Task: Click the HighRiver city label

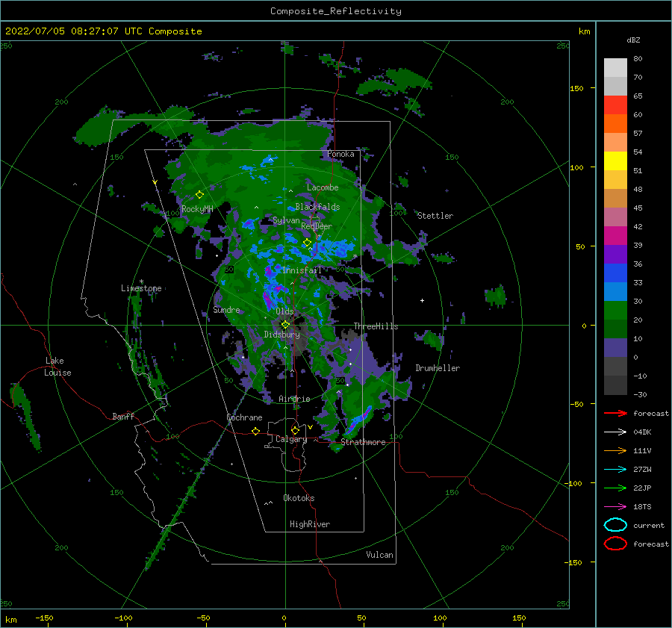Action: (310, 524)
